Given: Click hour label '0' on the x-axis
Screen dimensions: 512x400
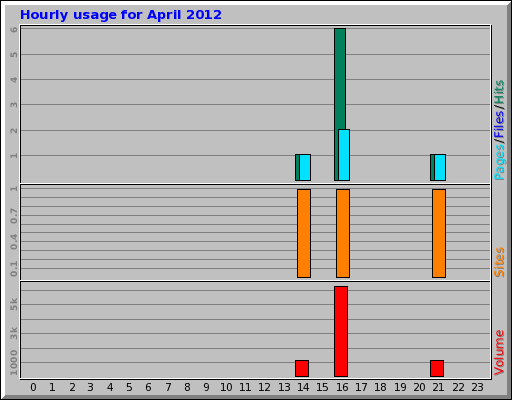Looking at the screenshot, I should [33, 387].
